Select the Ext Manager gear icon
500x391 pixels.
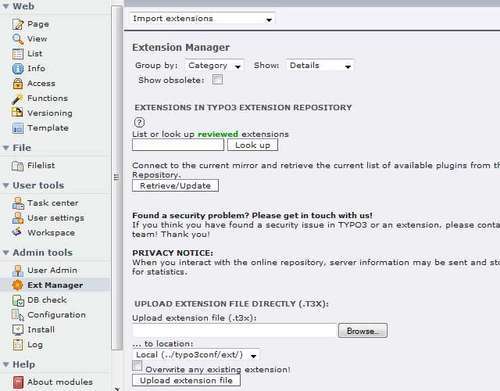point(17,285)
